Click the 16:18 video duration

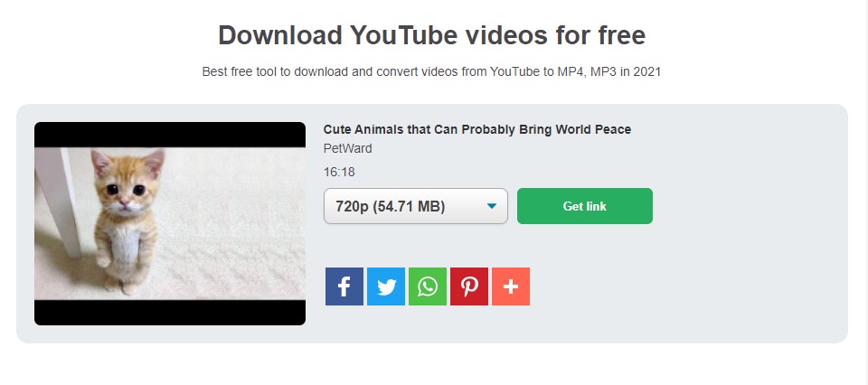click(339, 172)
